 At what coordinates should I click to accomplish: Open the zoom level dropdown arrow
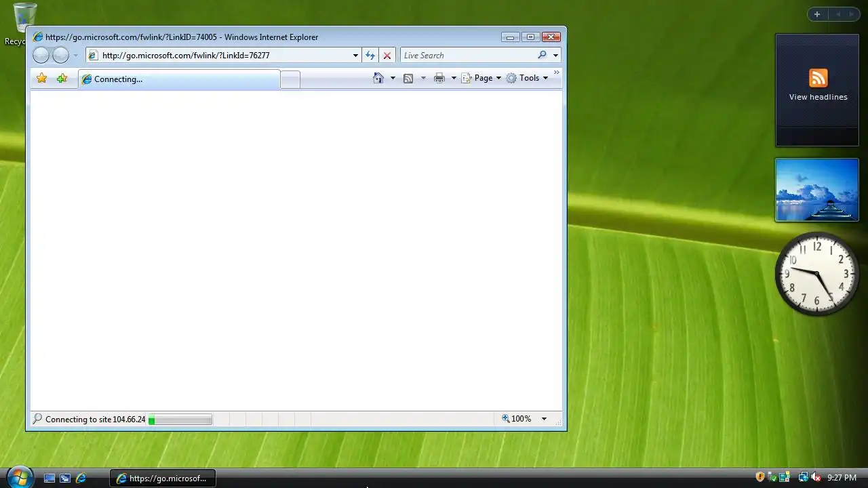[544, 419]
